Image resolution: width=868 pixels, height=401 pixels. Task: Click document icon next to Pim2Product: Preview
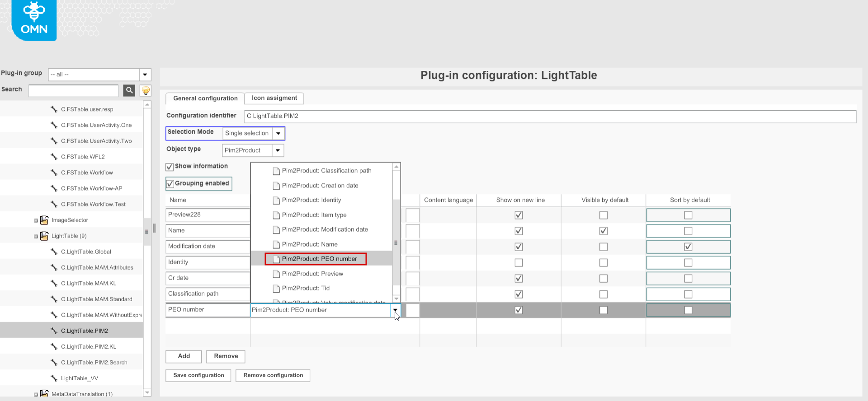point(276,274)
